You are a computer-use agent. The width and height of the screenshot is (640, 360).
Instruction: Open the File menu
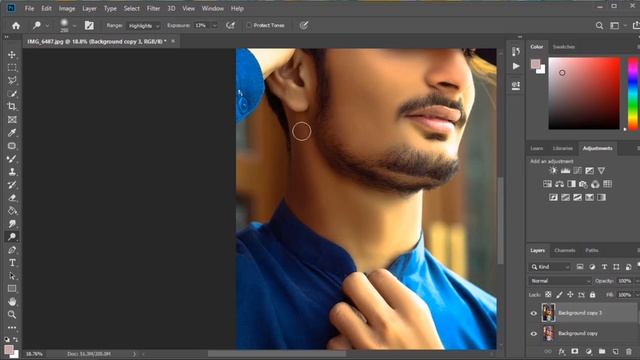pos(29,9)
